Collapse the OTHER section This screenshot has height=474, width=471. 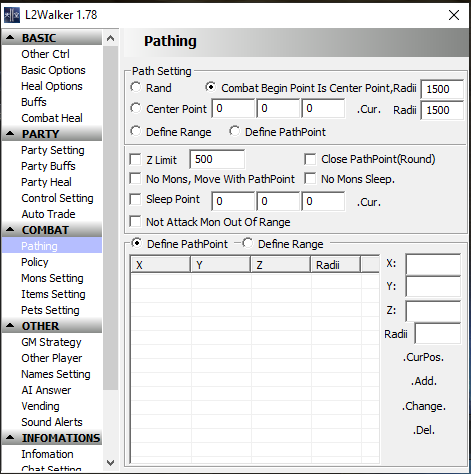pos(10,326)
